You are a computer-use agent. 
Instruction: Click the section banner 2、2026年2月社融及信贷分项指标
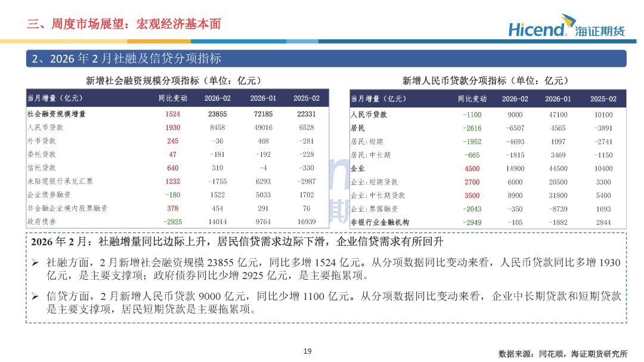coord(326,58)
